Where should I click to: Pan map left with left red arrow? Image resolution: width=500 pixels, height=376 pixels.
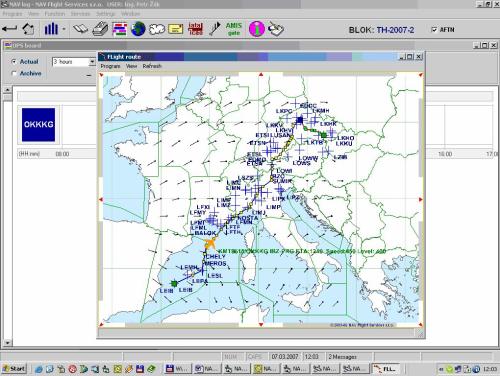pyautogui.click(x=101, y=199)
